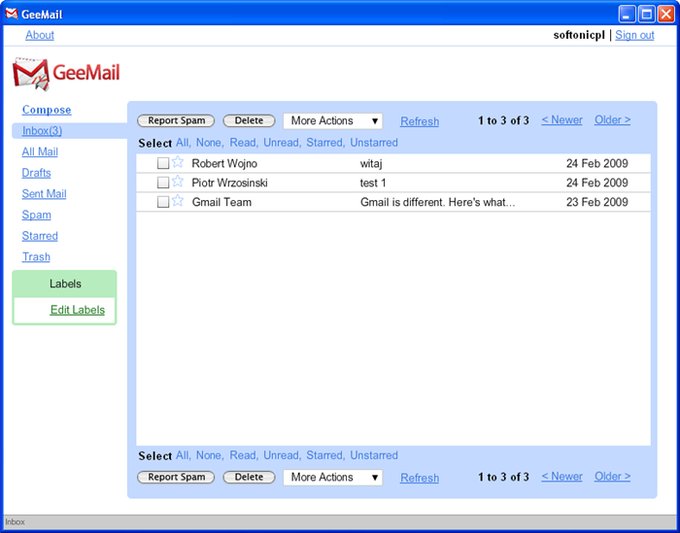
Task: View the Sent Mail folder
Action: [x=44, y=194]
